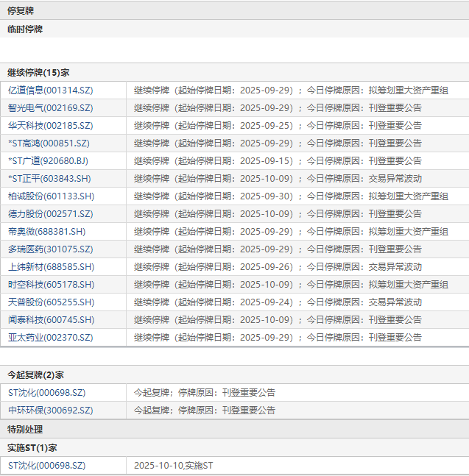469x476 pixels.
Task: Select the 帝奥微(688381.SH) link
Action: coord(47,231)
